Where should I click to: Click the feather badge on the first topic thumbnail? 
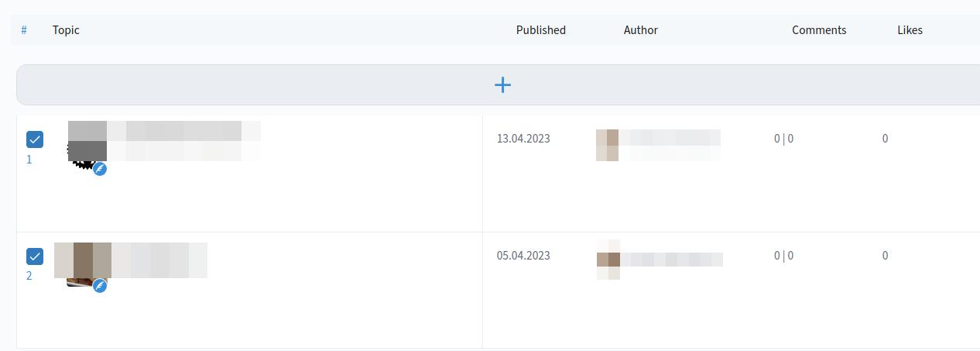pos(100,169)
